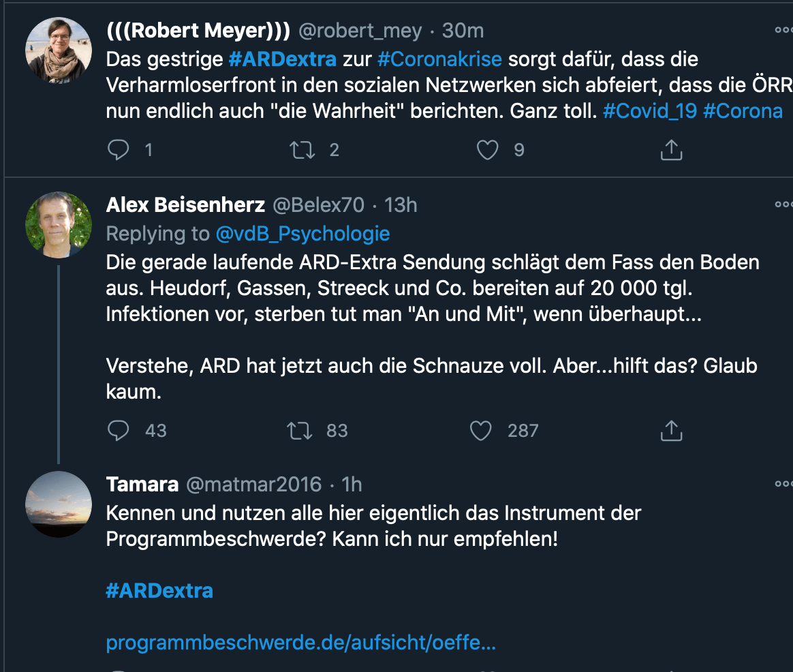
Task: View Alex Beisenherz's avatar
Action: coord(59,225)
